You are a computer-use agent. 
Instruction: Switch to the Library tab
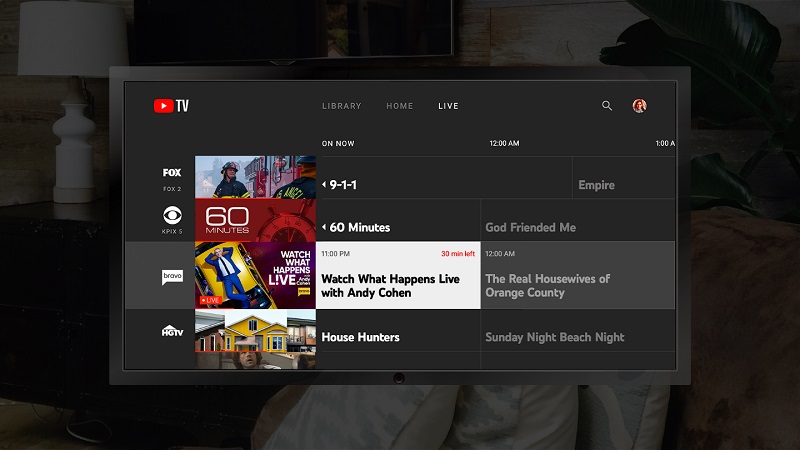point(341,106)
